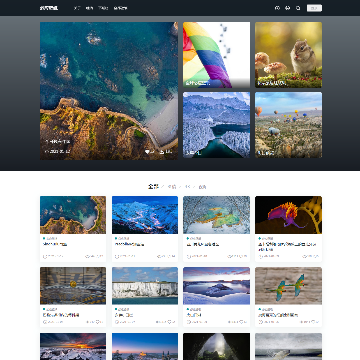Click the title under the white cliffs photo
Image resolution: width=360 pixels, height=360 pixels.
pos(124,315)
